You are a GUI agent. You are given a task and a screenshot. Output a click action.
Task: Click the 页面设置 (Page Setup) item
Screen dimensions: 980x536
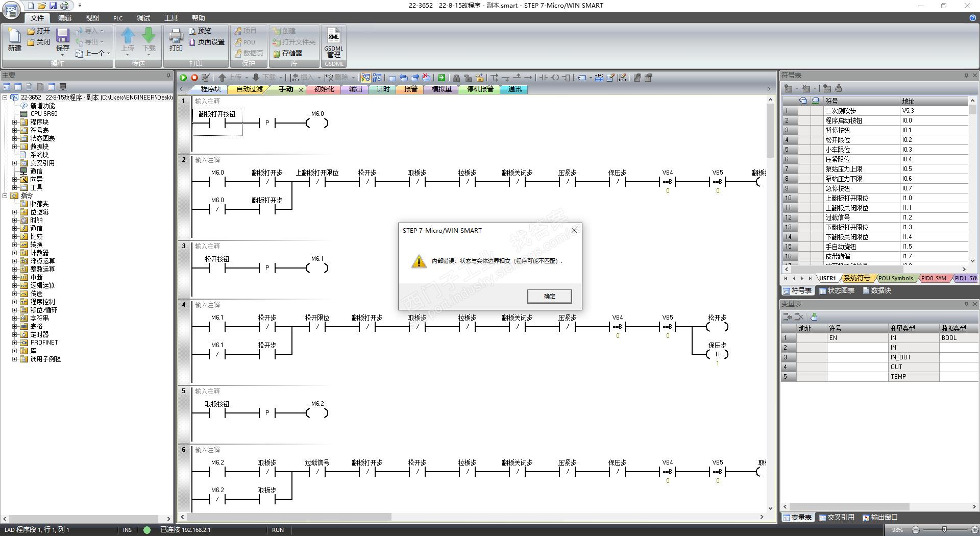207,42
